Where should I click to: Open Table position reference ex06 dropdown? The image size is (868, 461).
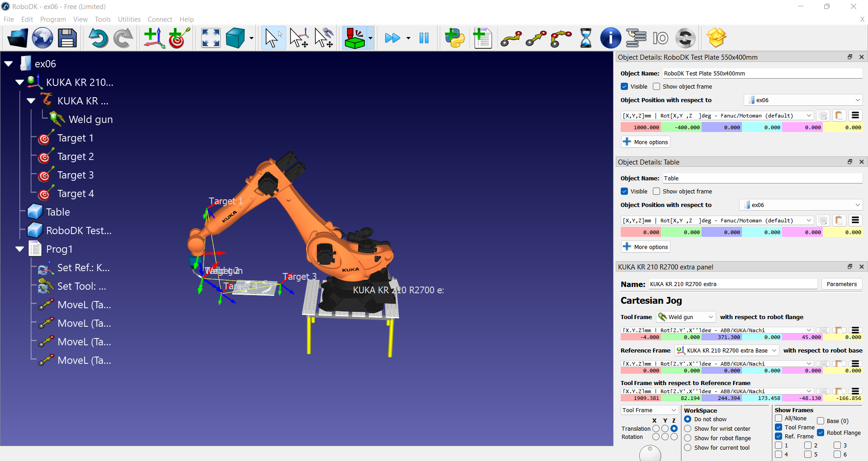point(801,205)
